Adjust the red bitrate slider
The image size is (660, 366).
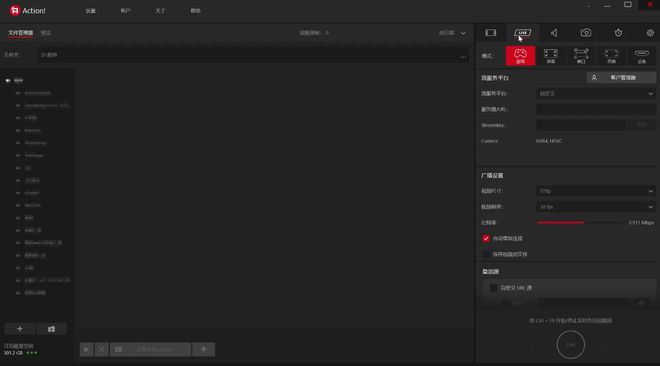click(582, 223)
